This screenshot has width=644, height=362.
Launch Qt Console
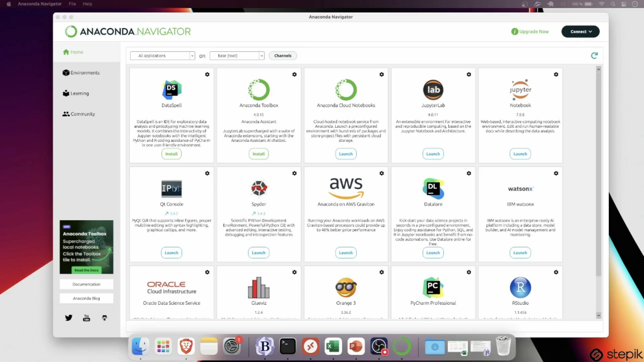coord(171,253)
